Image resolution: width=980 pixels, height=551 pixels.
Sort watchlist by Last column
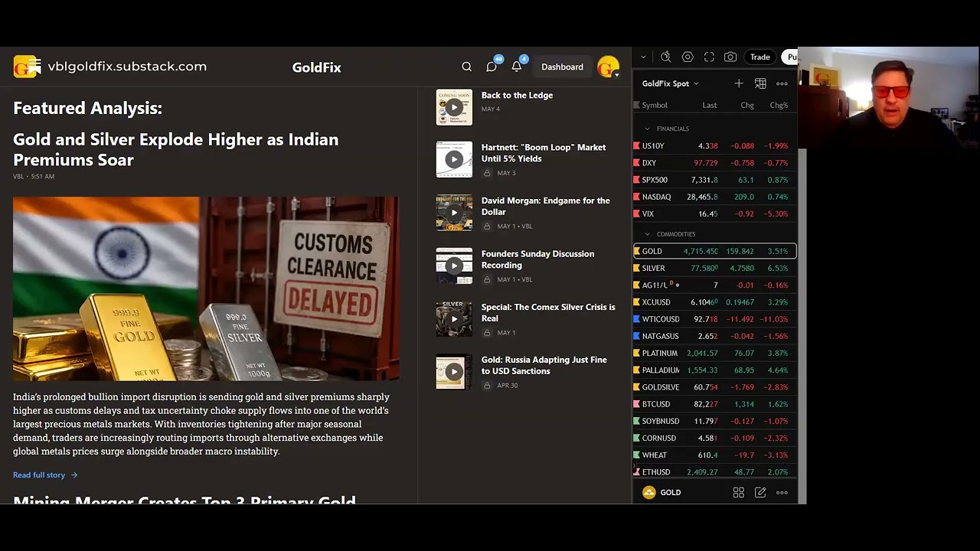click(x=710, y=105)
